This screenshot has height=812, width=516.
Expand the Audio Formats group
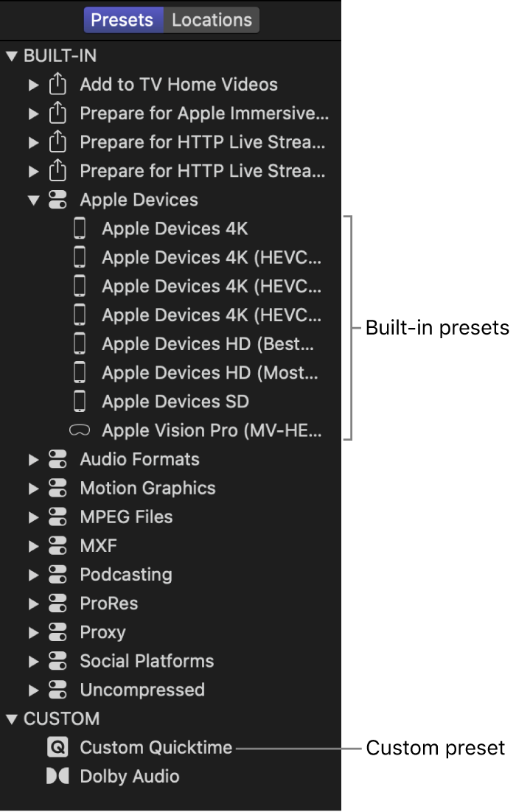(x=33, y=459)
